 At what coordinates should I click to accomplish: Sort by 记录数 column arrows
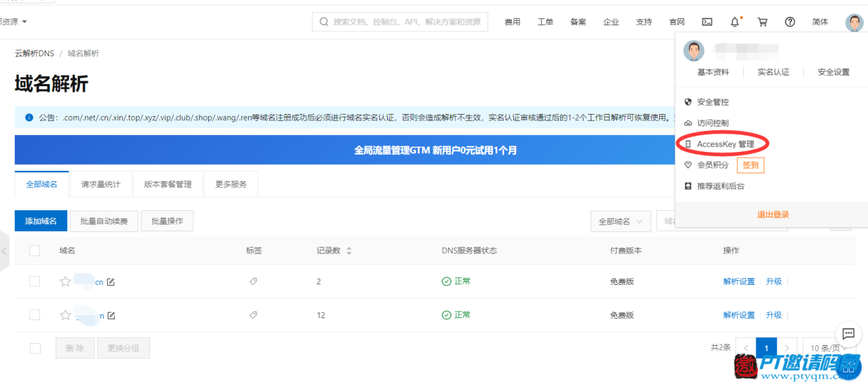[349, 251]
